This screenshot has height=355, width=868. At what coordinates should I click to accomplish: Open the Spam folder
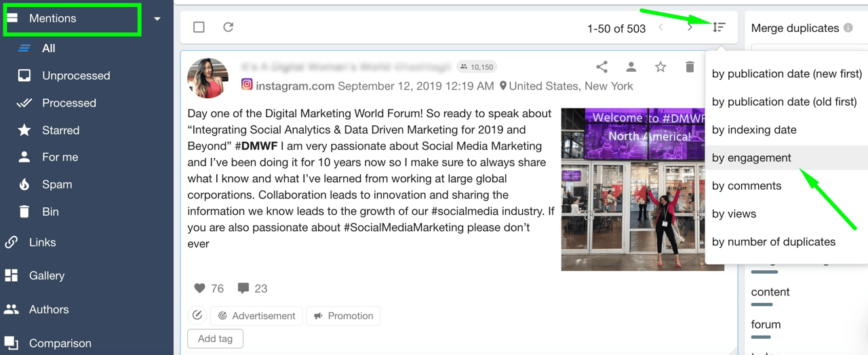coord(57,184)
